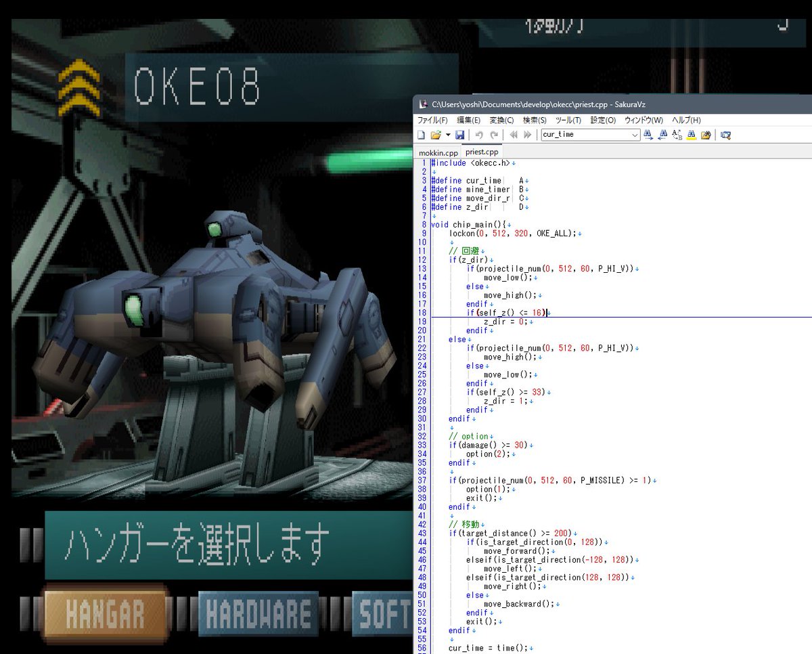Open the ツール(T) menu
812x654 pixels.
click(x=568, y=120)
